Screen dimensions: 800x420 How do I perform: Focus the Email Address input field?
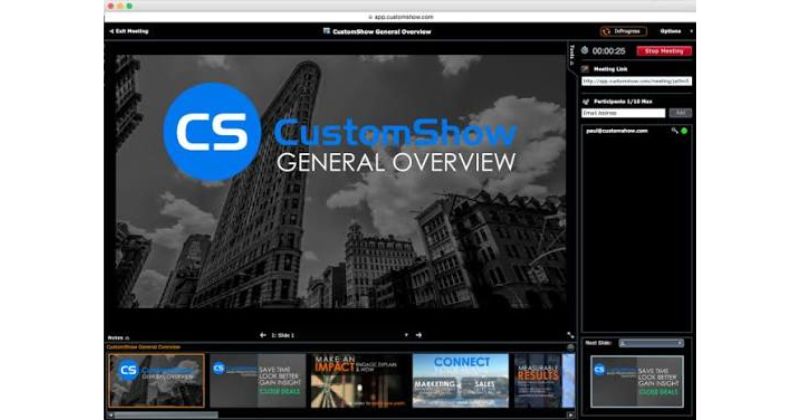[x=623, y=113]
